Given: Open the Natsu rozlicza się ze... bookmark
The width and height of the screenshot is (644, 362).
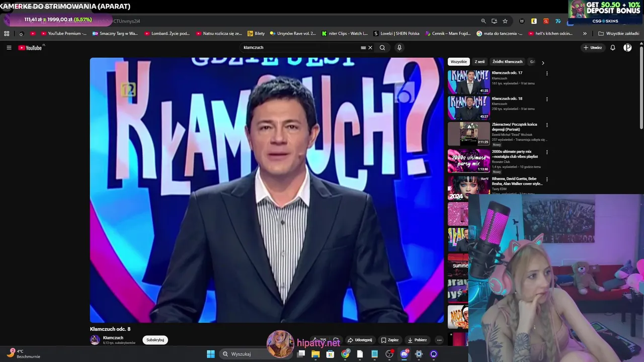Looking at the screenshot, I should (219, 34).
